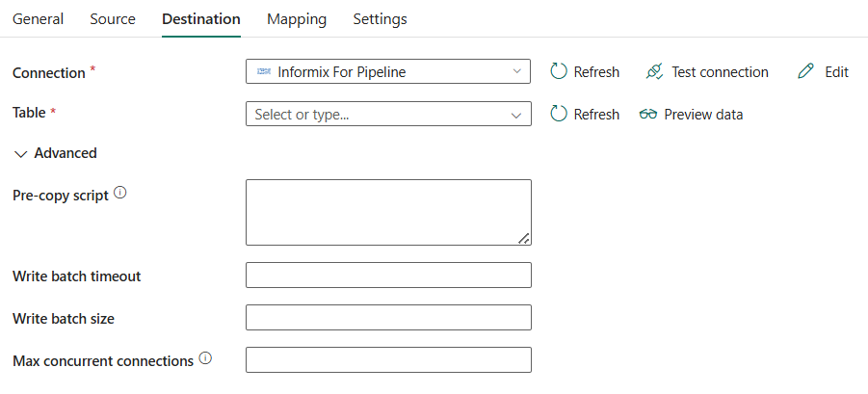868x394 pixels.
Task: Open the Settings tab
Action: click(380, 19)
